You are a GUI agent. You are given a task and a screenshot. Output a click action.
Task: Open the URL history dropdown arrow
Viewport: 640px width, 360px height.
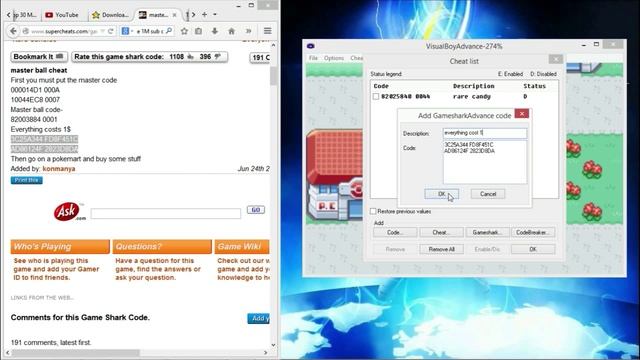(102, 31)
